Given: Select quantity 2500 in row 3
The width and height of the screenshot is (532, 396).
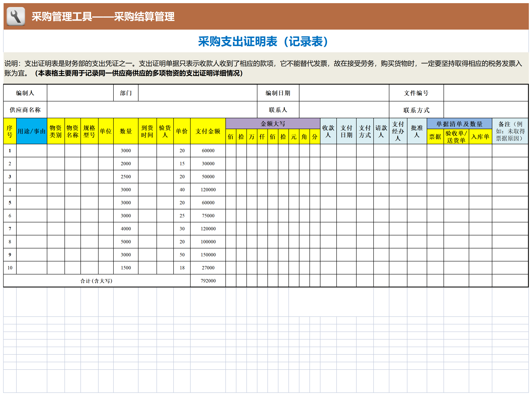Looking at the screenshot, I should coord(126,176).
